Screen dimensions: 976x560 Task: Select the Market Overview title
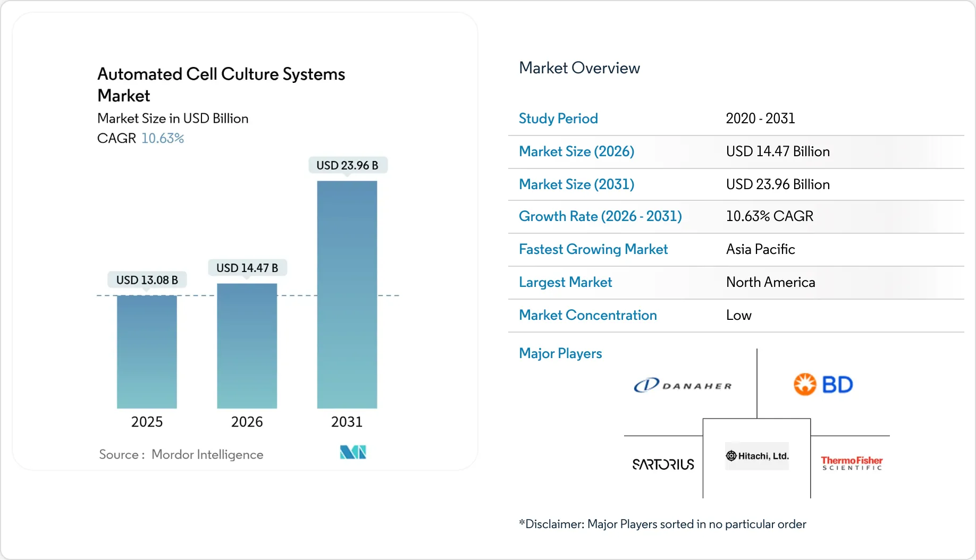(579, 68)
